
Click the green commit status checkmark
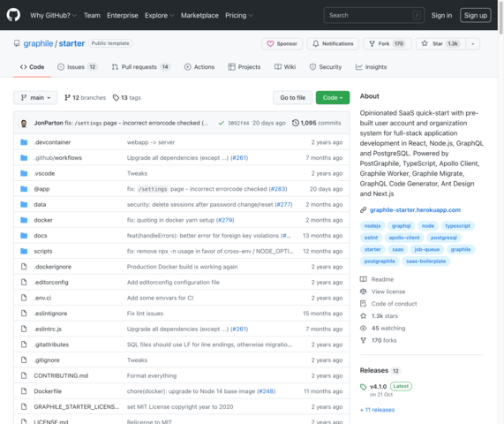tap(222, 123)
